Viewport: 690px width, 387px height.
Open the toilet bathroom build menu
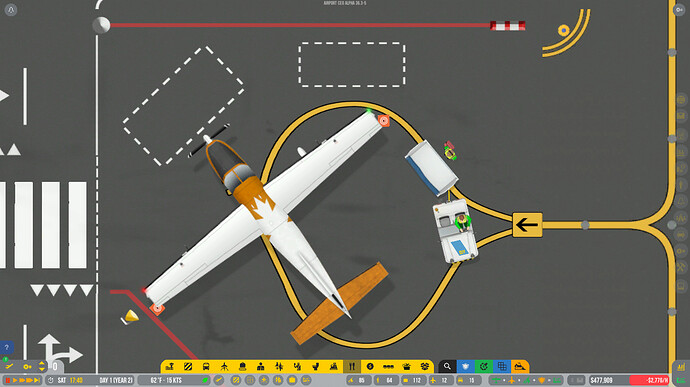tap(316, 366)
